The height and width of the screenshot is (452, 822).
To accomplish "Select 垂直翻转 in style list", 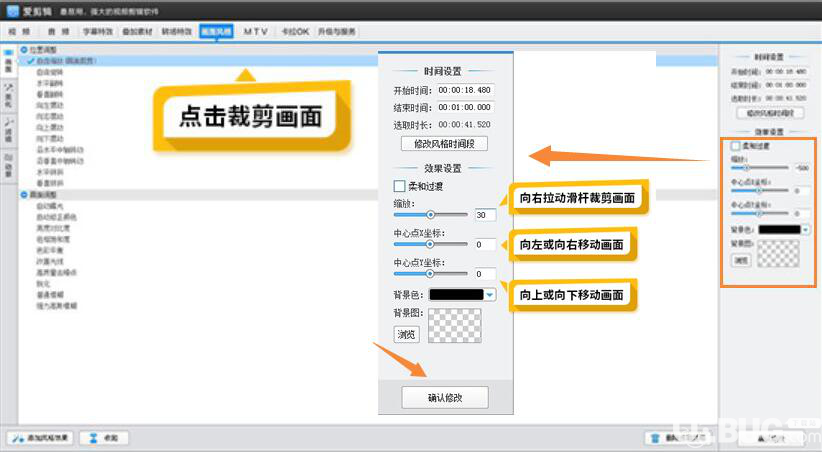I will tap(50, 94).
